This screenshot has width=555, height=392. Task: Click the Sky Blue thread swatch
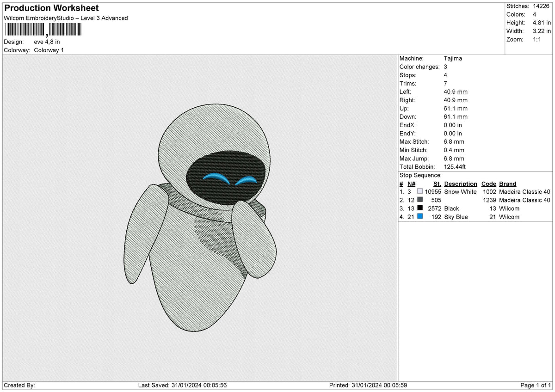pos(420,216)
